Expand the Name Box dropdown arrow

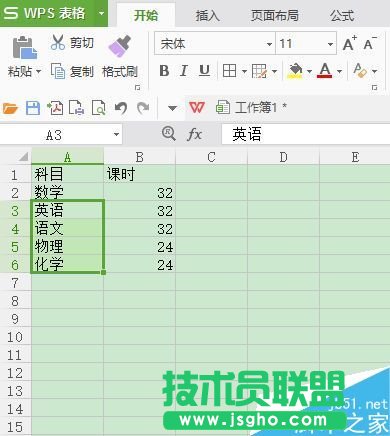pyautogui.click(x=116, y=135)
